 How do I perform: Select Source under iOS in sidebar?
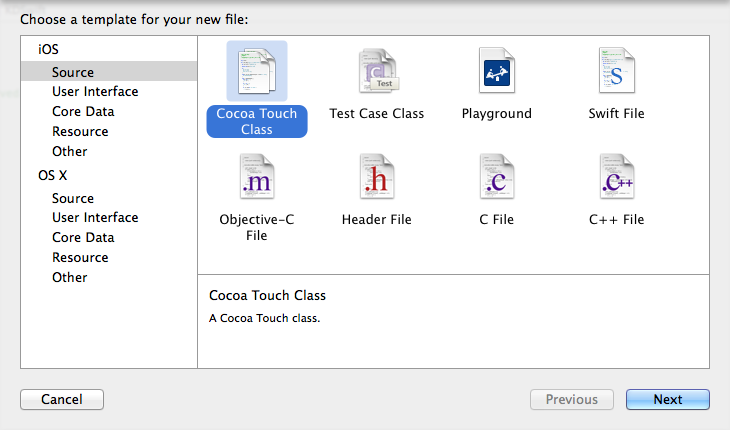coord(73,72)
